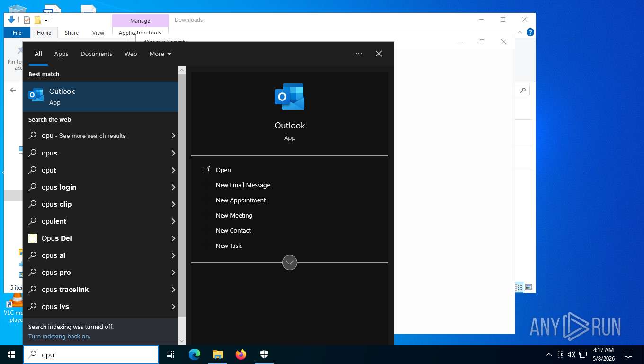Expand 'opus ai' suggestion arrow
The image size is (644, 364).
(173, 255)
